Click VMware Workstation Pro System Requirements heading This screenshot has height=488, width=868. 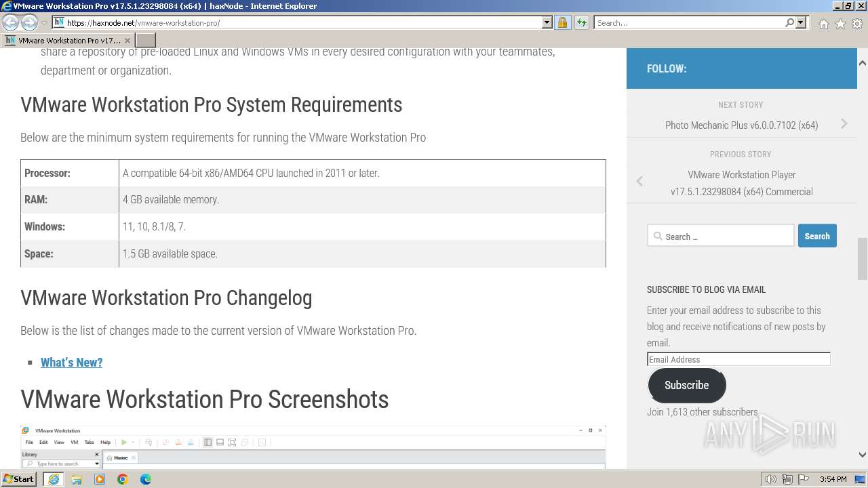tap(212, 105)
